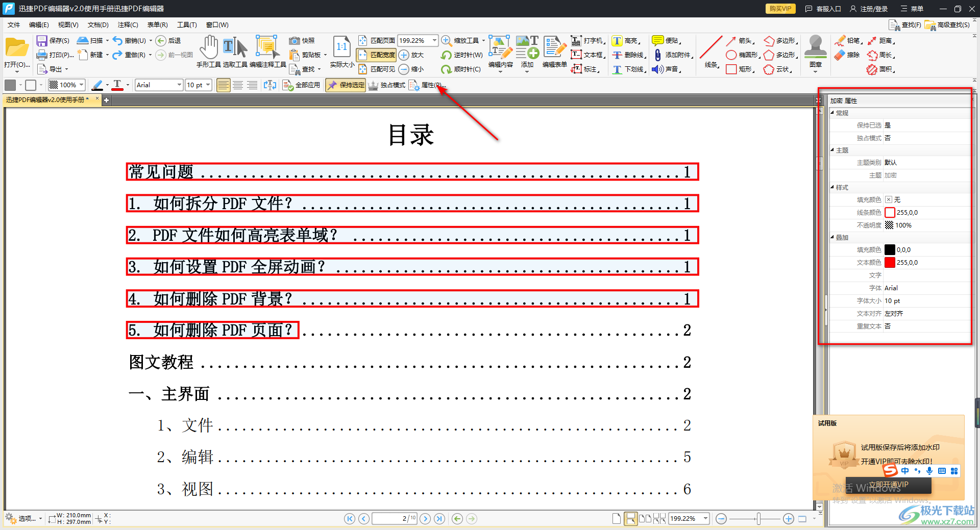
Task: Add a Sticky note (便贴)
Action: click(667, 41)
